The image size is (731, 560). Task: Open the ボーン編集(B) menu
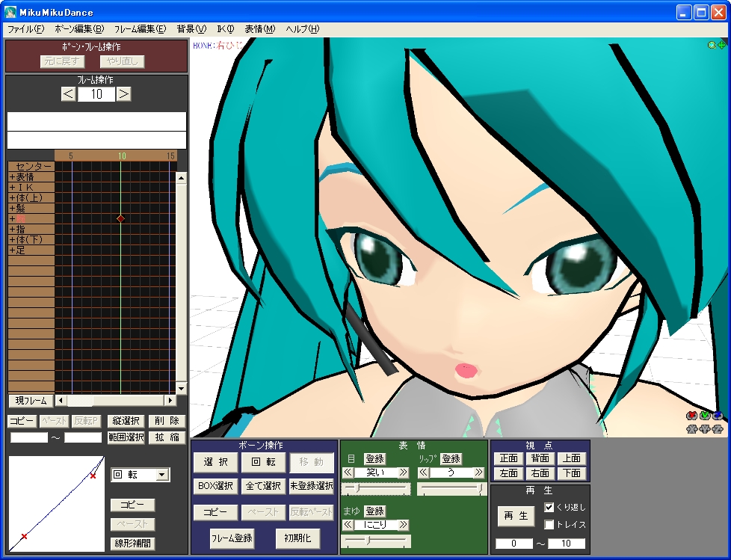[79, 29]
